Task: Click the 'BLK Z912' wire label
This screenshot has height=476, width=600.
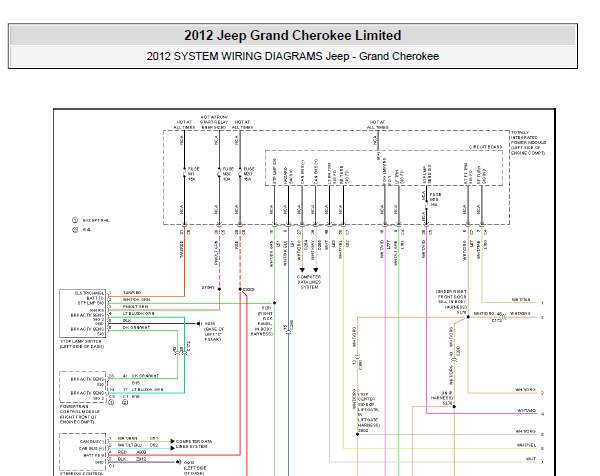Action: [132, 459]
